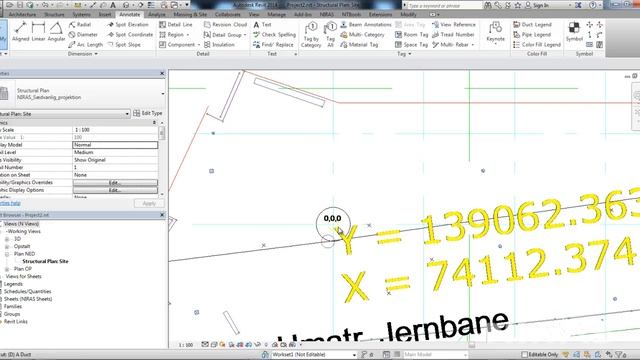Place a Spot Coordinate annotation
The width and height of the screenshot is (640, 360).
pos(130,35)
